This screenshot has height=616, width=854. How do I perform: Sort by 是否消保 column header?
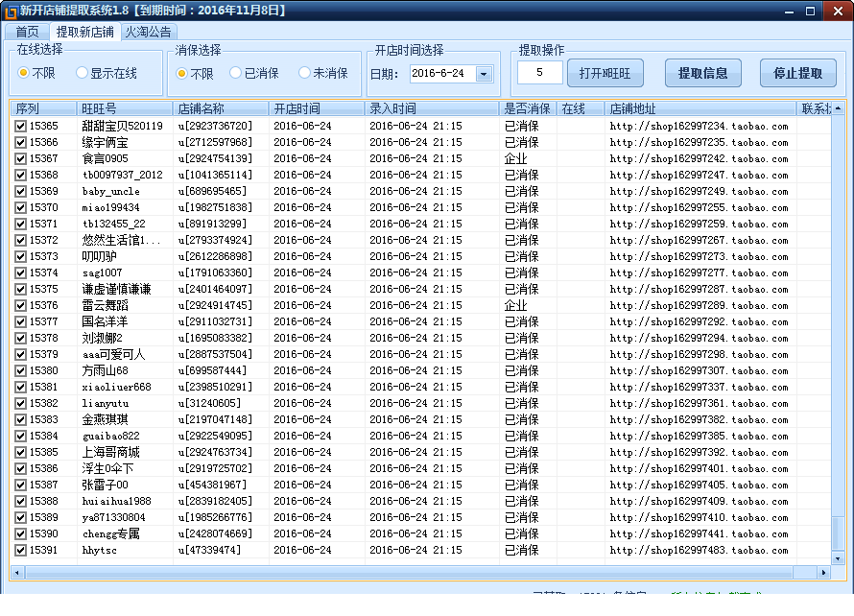528,108
